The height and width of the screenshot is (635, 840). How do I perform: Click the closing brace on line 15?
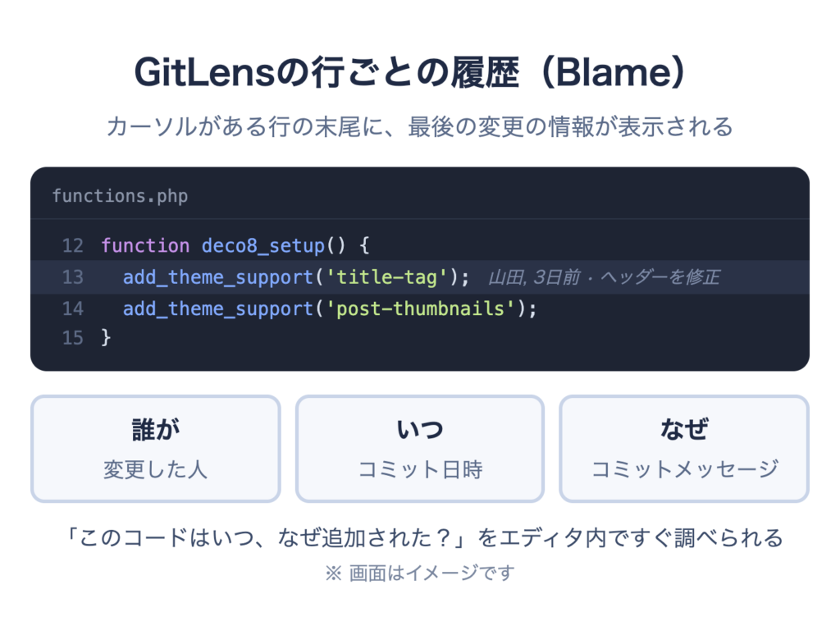106,337
